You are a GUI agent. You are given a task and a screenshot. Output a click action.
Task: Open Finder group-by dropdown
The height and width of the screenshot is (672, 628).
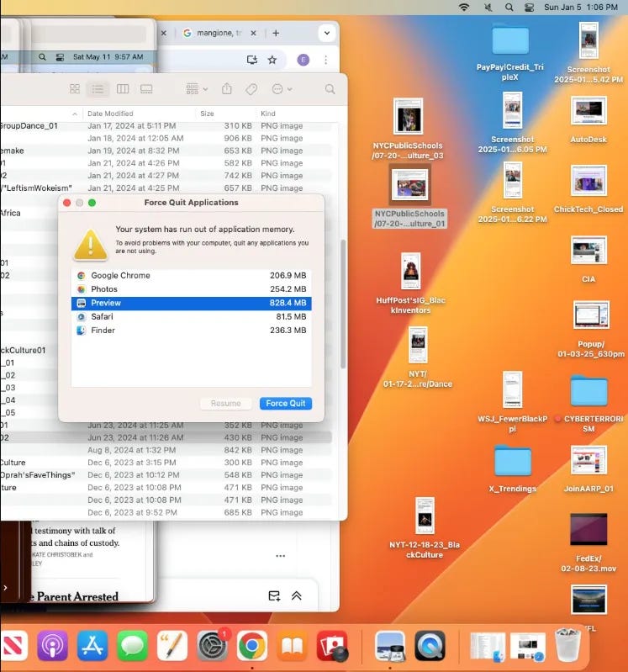pyautogui.click(x=197, y=88)
